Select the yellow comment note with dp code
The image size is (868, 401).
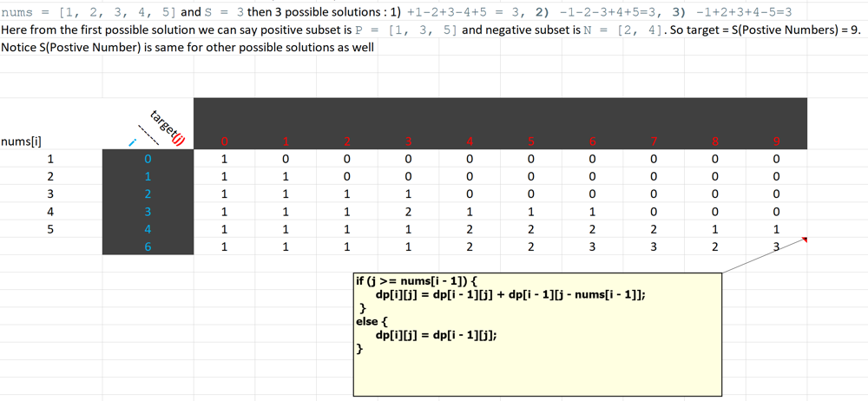point(537,334)
